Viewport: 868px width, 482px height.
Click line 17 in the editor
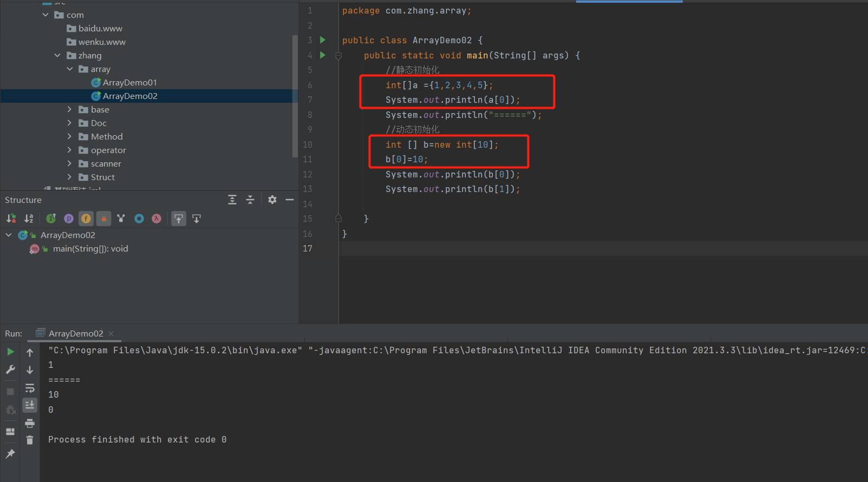(603, 248)
